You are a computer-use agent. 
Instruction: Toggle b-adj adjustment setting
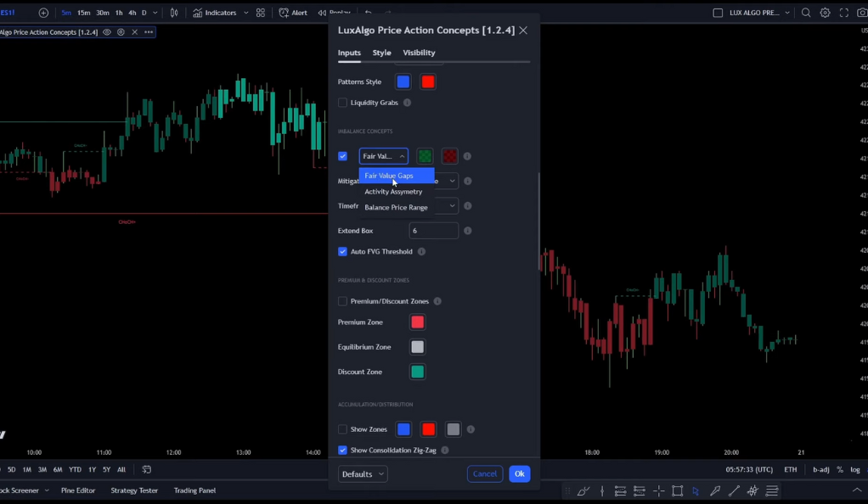coord(820,470)
